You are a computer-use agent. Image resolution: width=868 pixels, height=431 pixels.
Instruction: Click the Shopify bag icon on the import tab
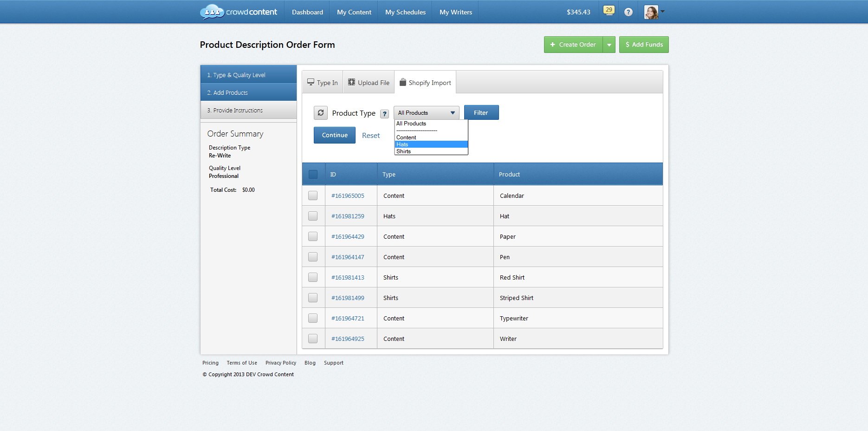point(403,82)
